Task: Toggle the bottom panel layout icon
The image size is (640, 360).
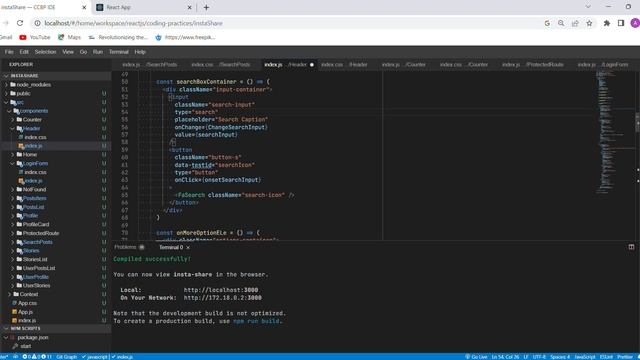Action: pyautogui.click(x=631, y=247)
